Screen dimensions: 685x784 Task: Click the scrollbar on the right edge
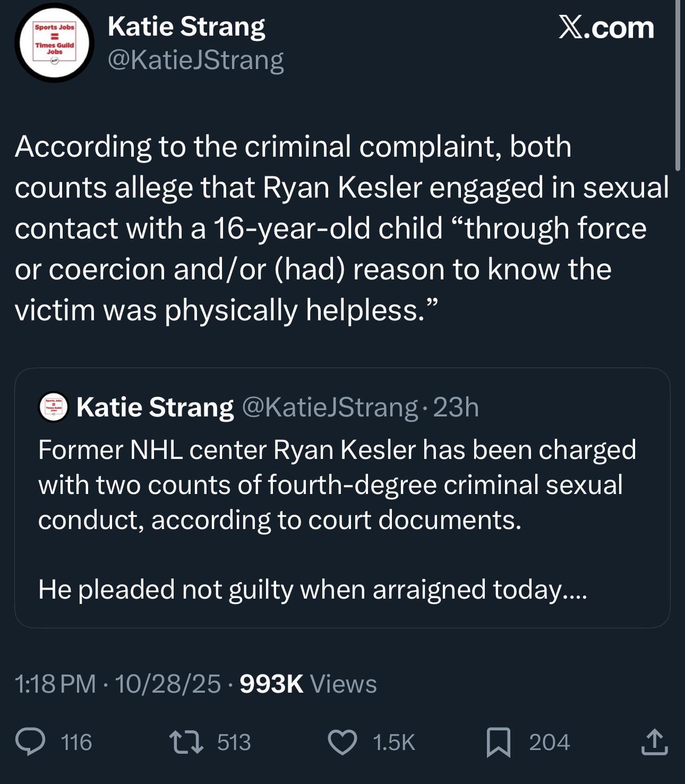[678, 85]
